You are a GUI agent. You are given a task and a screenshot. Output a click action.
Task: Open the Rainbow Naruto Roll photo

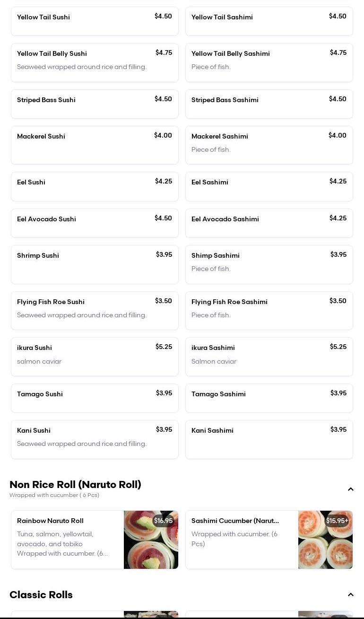tap(151, 540)
